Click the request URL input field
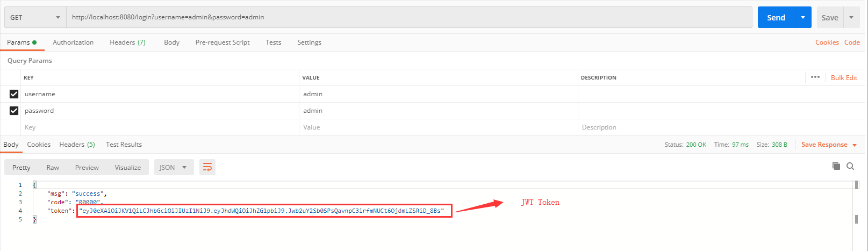 (x=408, y=17)
